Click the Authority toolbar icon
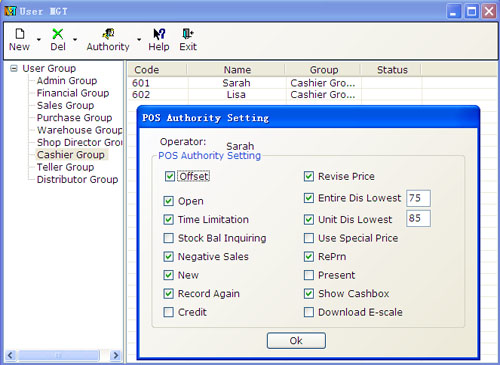 pyautogui.click(x=108, y=34)
